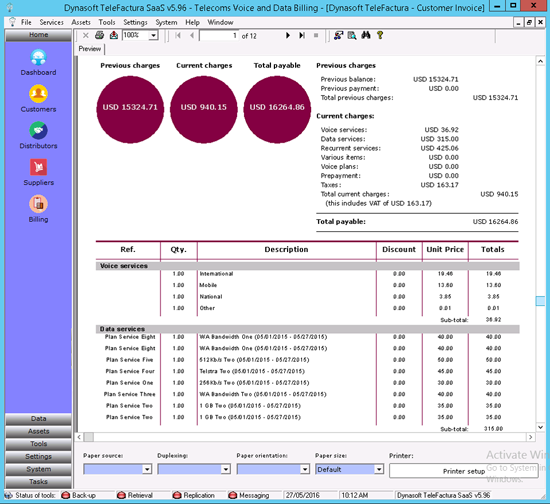Open the zoom level 100% dropdown
550x504 pixels.
coord(153,35)
